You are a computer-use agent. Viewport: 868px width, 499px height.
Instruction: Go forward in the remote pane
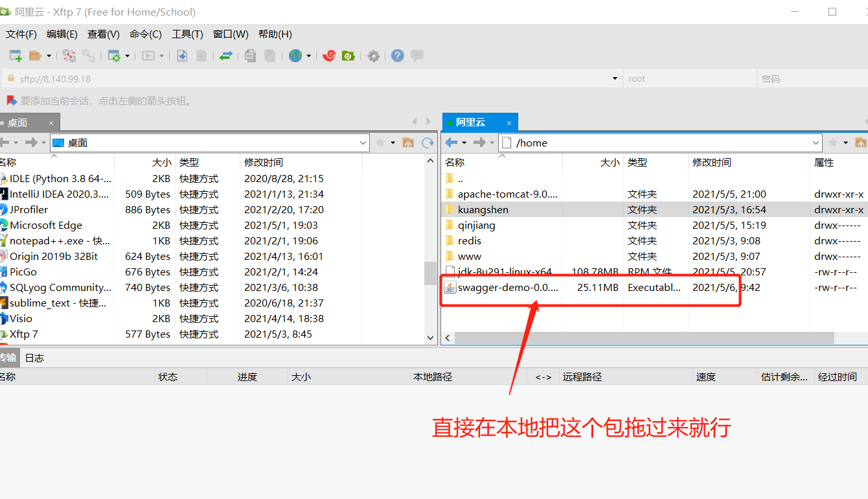point(479,143)
